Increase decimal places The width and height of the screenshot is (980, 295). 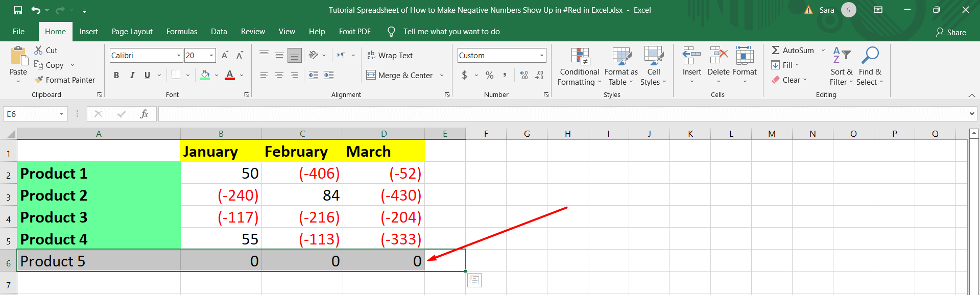point(524,75)
